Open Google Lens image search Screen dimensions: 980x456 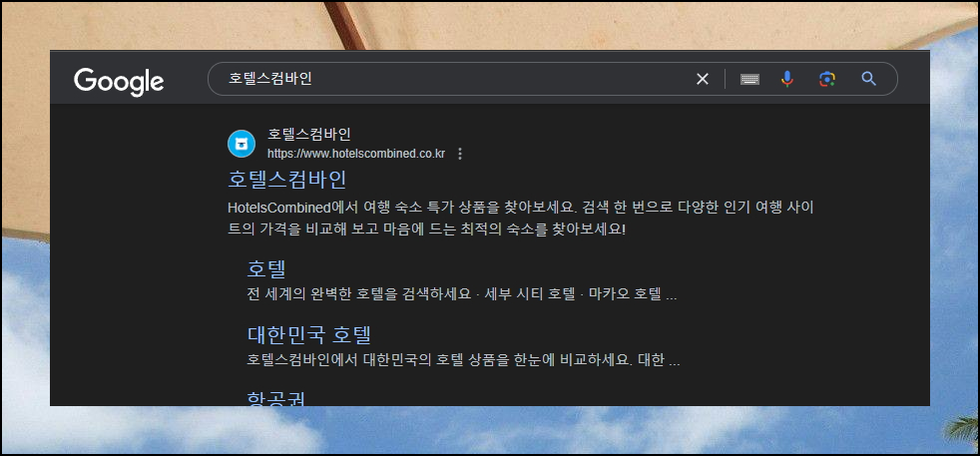[827, 79]
